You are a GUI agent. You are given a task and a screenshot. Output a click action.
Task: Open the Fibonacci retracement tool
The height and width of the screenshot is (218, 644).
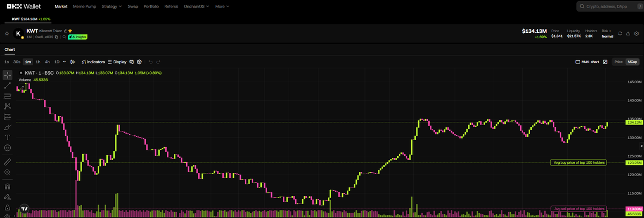[x=8, y=96]
